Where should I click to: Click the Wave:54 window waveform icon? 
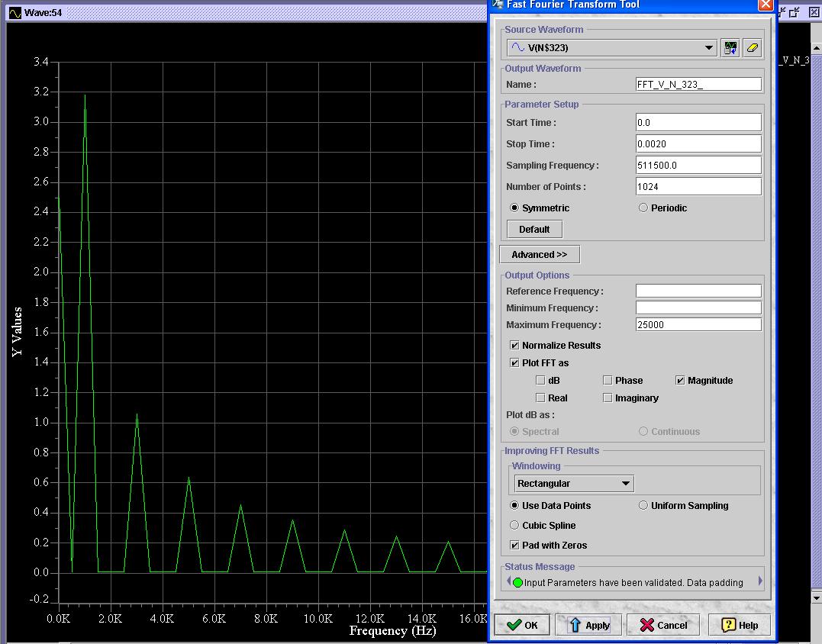[17, 11]
